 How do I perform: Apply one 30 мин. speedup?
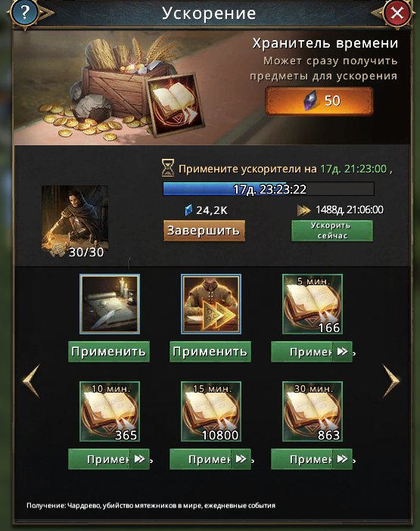click(x=301, y=459)
